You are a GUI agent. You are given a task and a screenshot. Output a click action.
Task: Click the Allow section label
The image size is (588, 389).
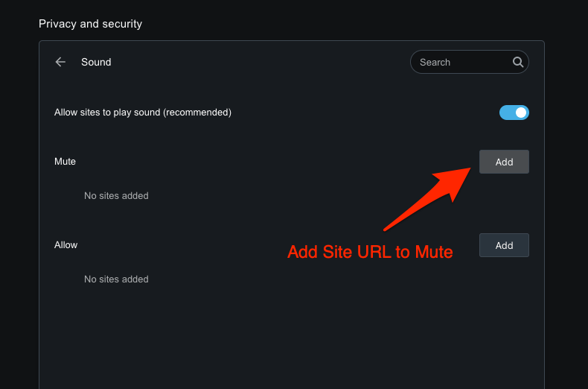pos(65,244)
